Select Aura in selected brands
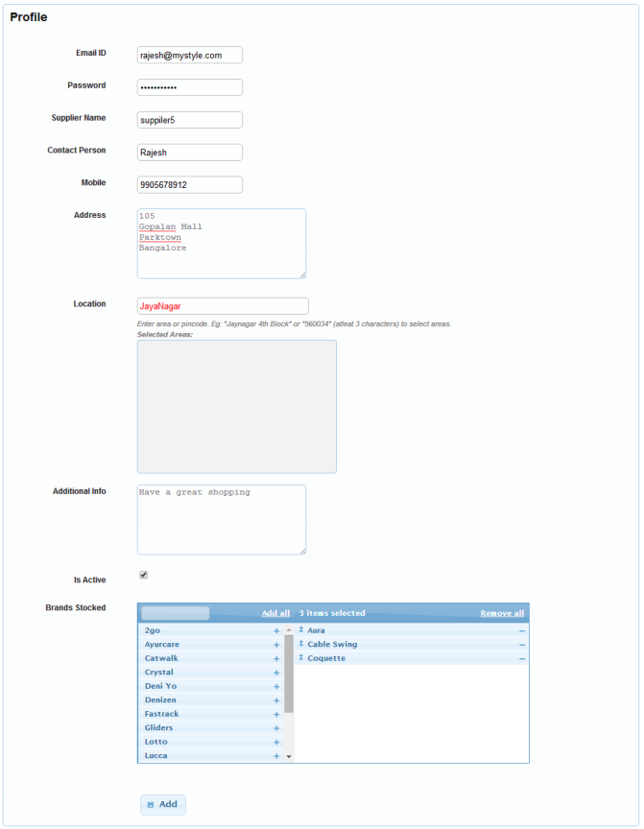The width and height of the screenshot is (644, 829). point(316,630)
